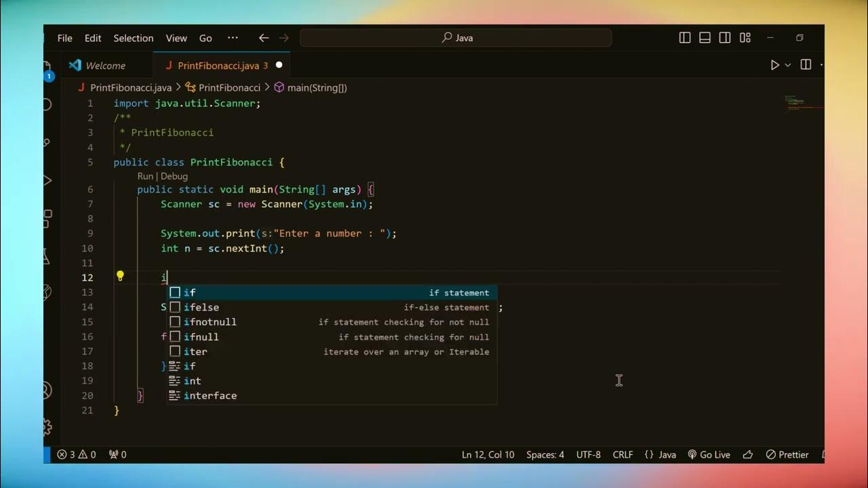
Task: Click the 'Scanner sc = new Scanner' line
Action: pyautogui.click(x=267, y=204)
